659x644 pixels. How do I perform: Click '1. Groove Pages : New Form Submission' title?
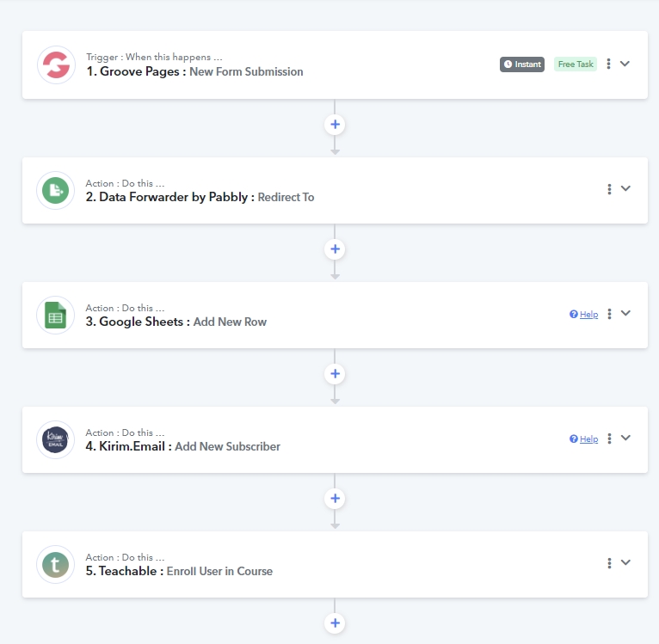[x=194, y=72]
